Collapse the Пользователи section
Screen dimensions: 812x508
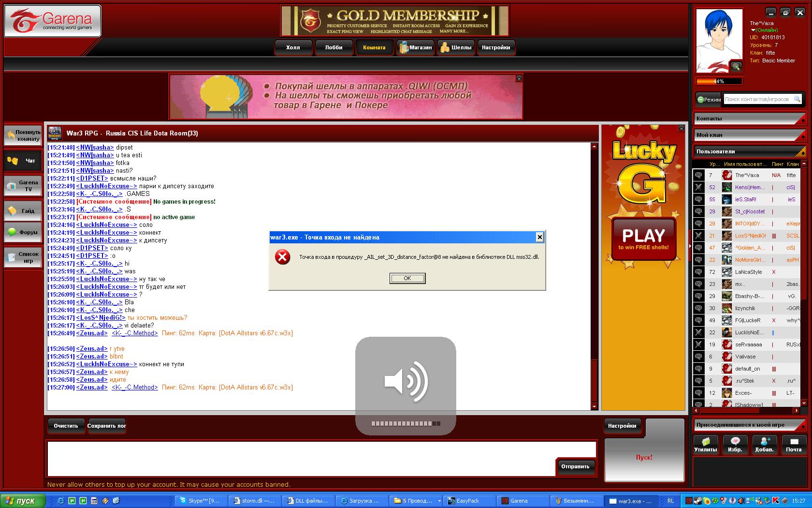(750, 151)
